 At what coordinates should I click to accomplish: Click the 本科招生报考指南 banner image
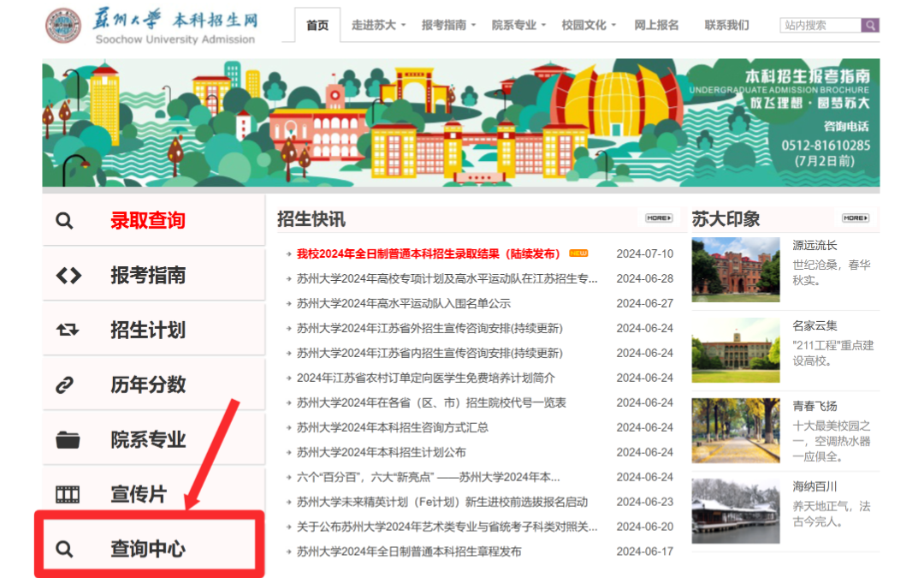461,122
